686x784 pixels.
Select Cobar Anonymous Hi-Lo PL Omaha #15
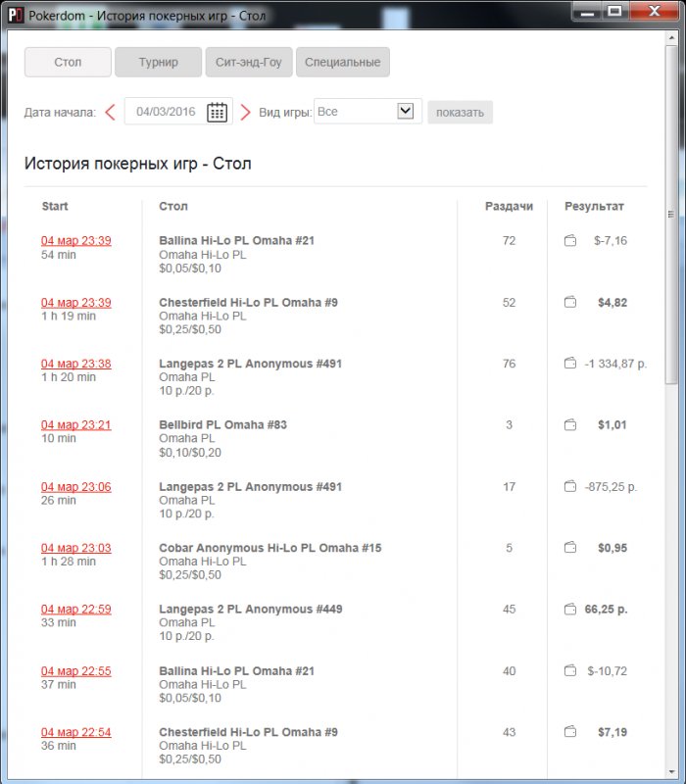coord(270,548)
